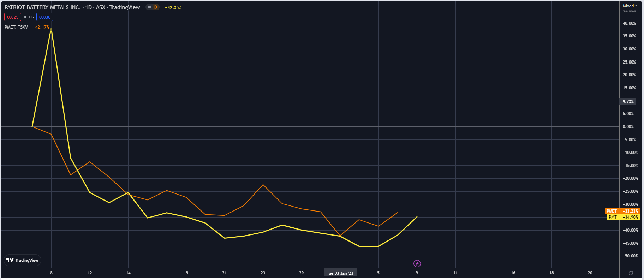Viewport: 644px width, 280px height.
Task: Click the 0.005 spread value
Action: [x=29, y=17]
